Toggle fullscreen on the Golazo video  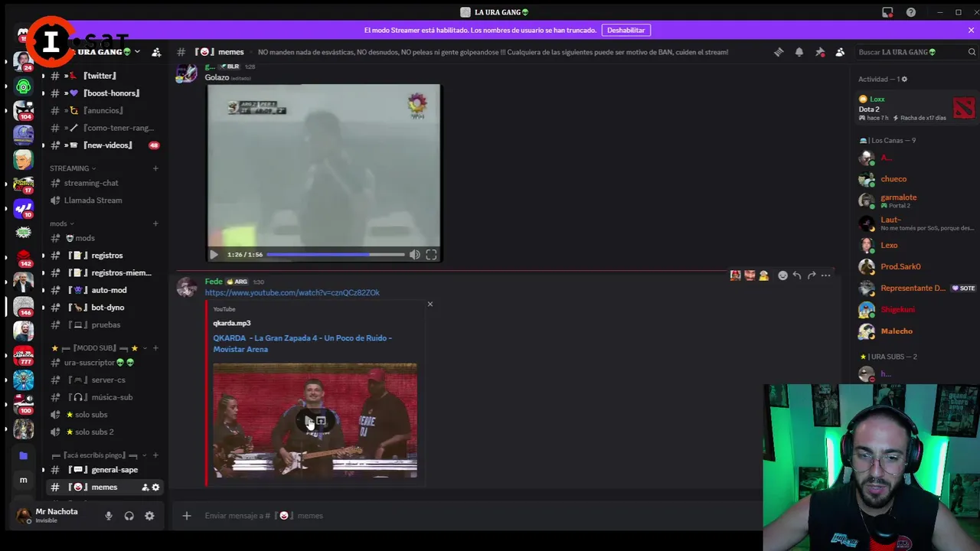pos(431,255)
